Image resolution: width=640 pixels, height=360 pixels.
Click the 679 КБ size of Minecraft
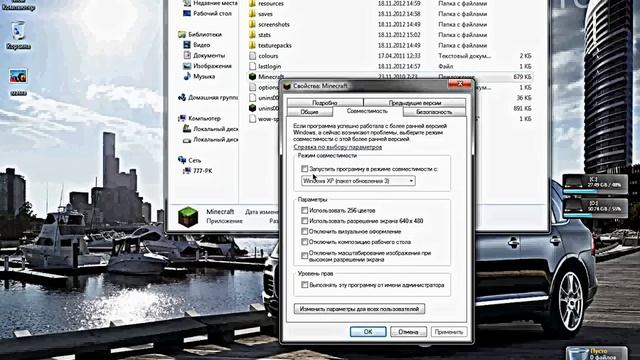click(x=522, y=77)
